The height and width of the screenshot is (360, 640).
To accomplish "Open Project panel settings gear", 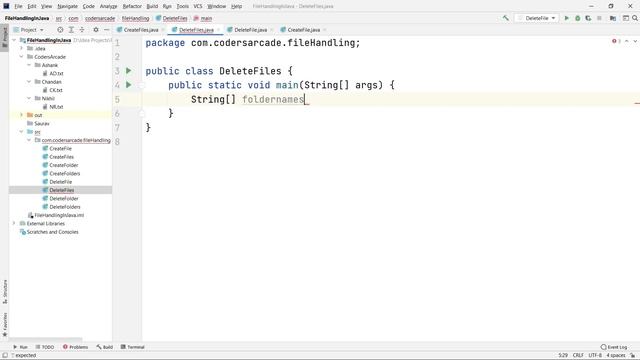I will tap(96, 30).
